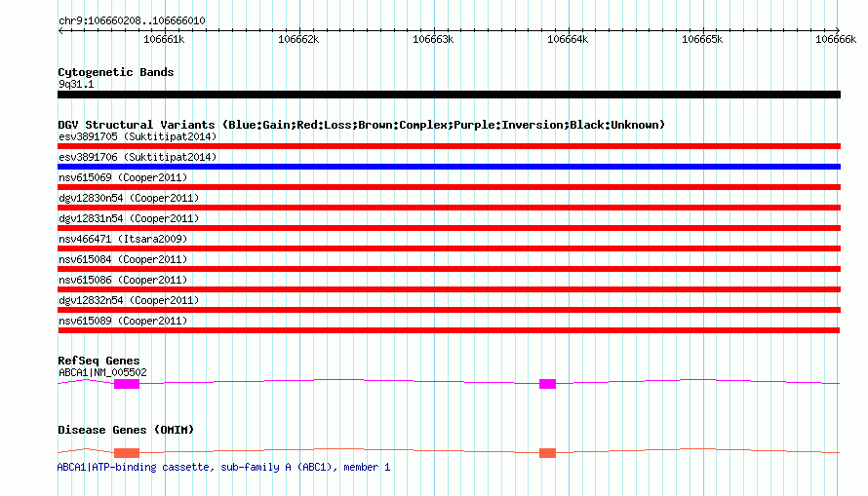Click the 106663k ruler tick label
The width and height of the screenshot is (868, 496).
pos(433,39)
